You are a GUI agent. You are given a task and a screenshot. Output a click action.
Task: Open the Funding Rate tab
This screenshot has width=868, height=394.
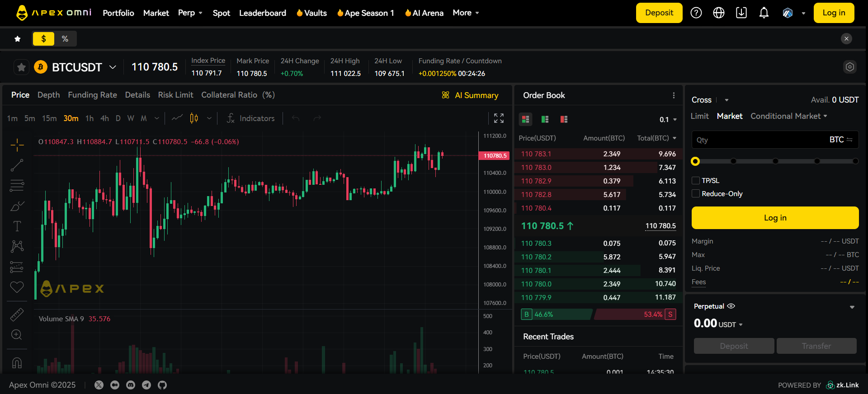click(x=92, y=95)
